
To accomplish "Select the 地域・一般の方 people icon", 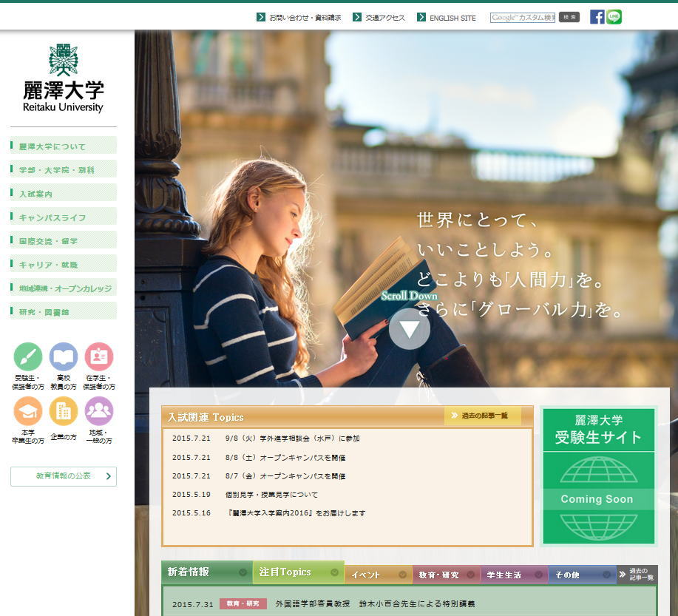I will pos(99,411).
